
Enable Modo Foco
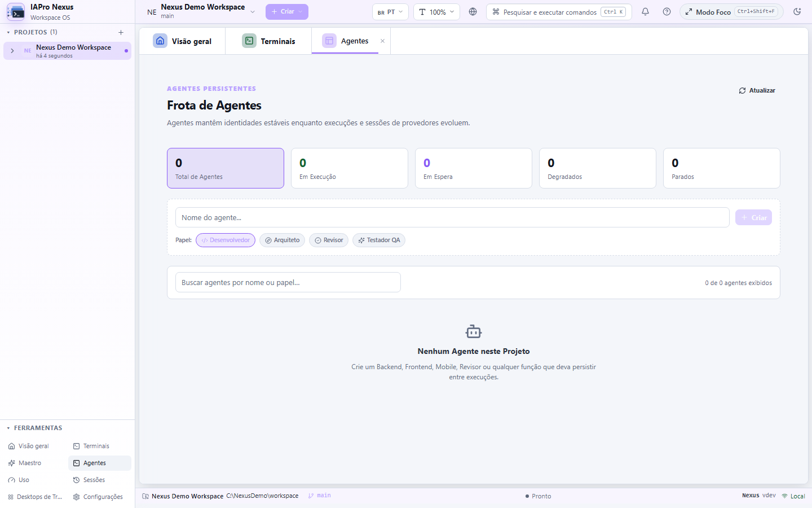pos(731,12)
